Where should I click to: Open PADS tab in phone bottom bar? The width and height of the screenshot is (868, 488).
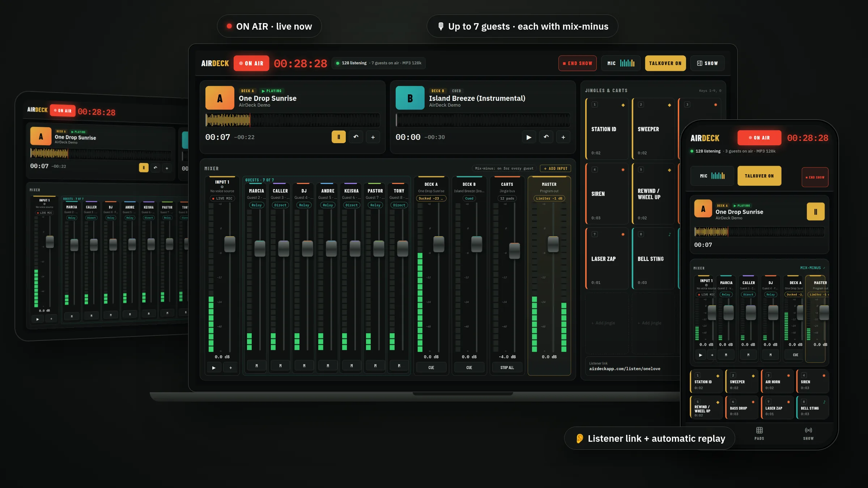coord(759,433)
